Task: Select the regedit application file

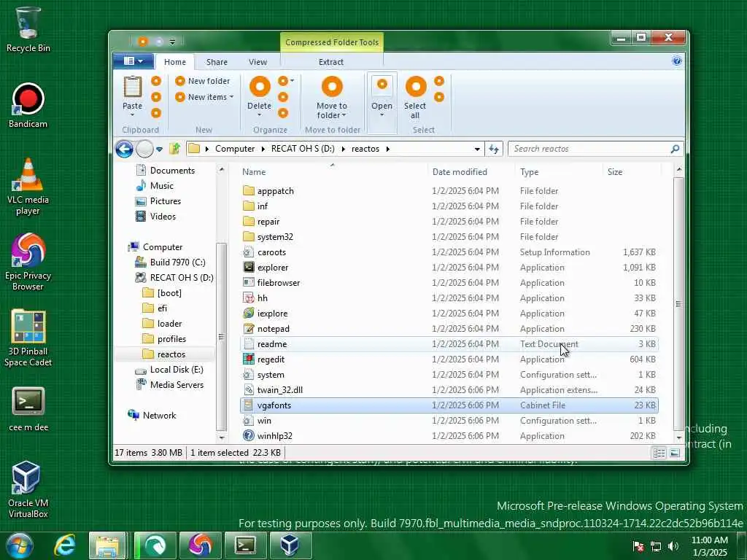Action: click(449, 359)
